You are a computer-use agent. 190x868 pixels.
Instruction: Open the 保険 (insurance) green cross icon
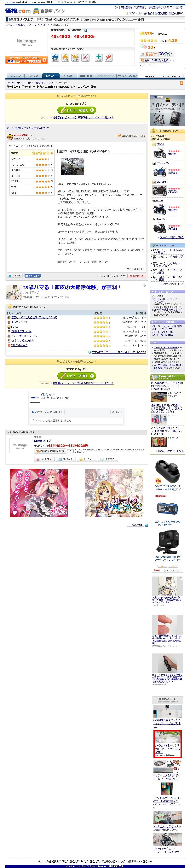pyautogui.click(x=98, y=58)
